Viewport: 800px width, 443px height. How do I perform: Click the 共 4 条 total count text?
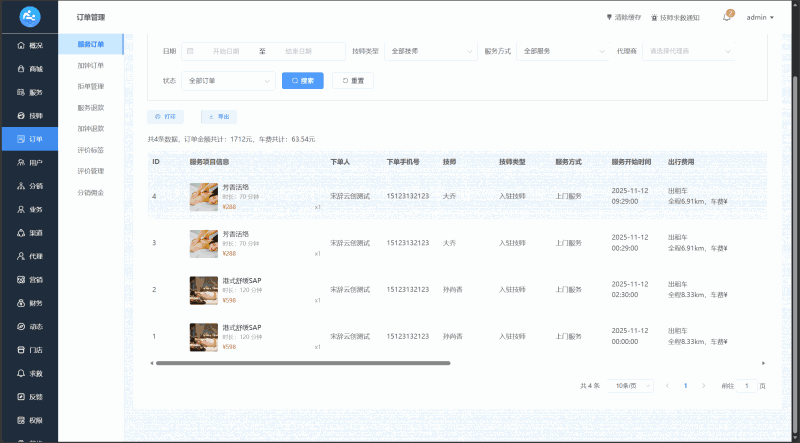pyautogui.click(x=590, y=386)
